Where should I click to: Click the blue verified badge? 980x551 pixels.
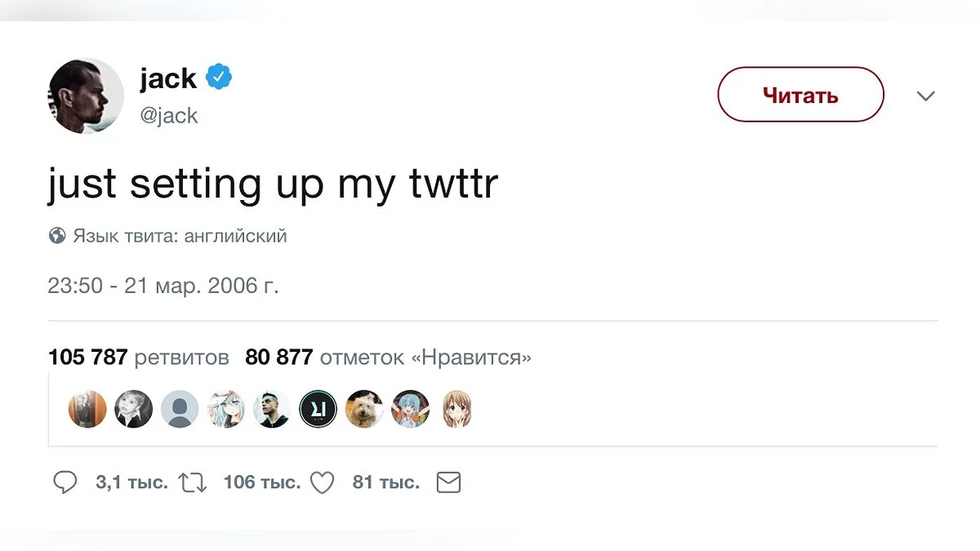tap(218, 78)
